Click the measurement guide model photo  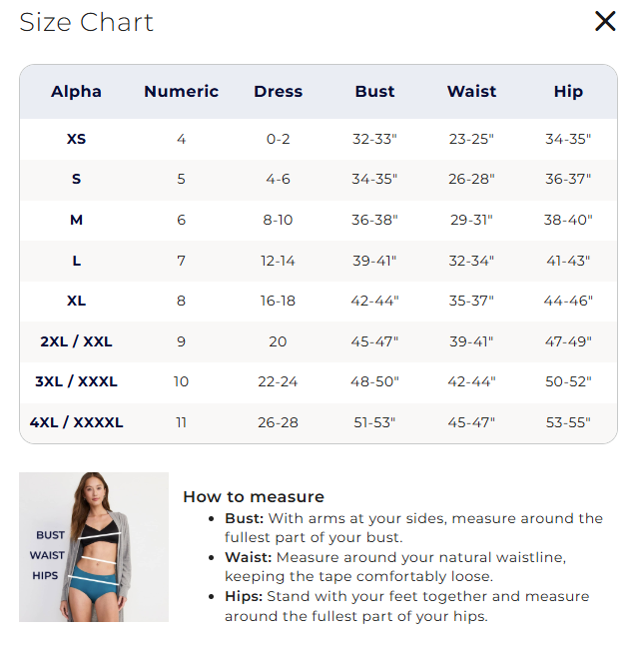click(x=94, y=547)
